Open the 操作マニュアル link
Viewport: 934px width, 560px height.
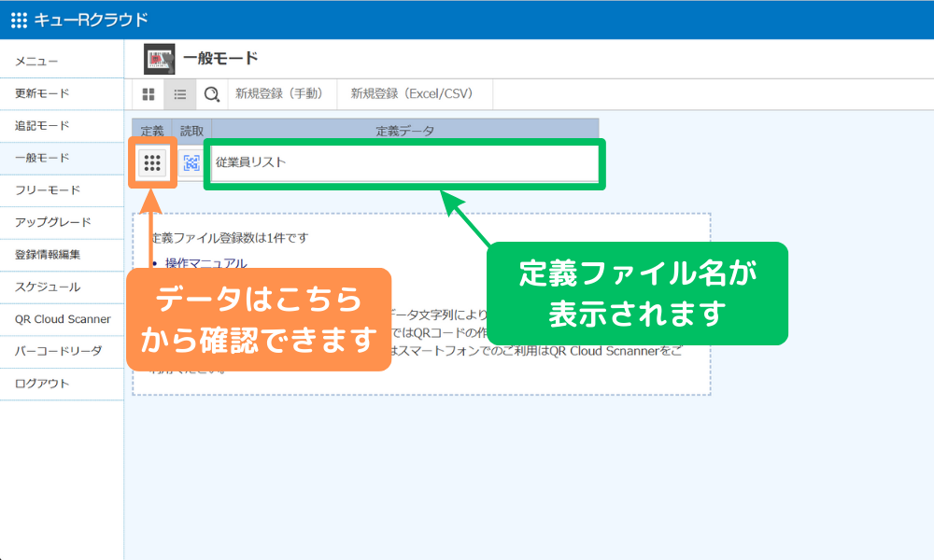click(x=206, y=262)
